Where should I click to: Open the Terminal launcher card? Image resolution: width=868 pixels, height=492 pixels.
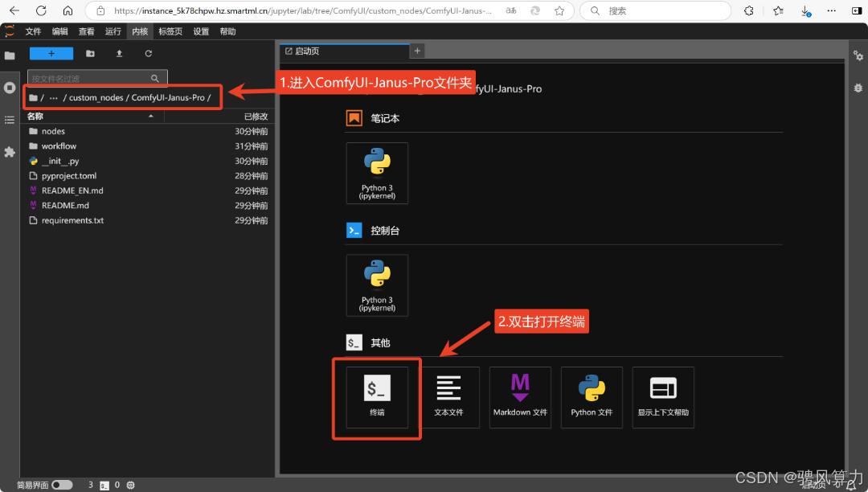pos(377,397)
